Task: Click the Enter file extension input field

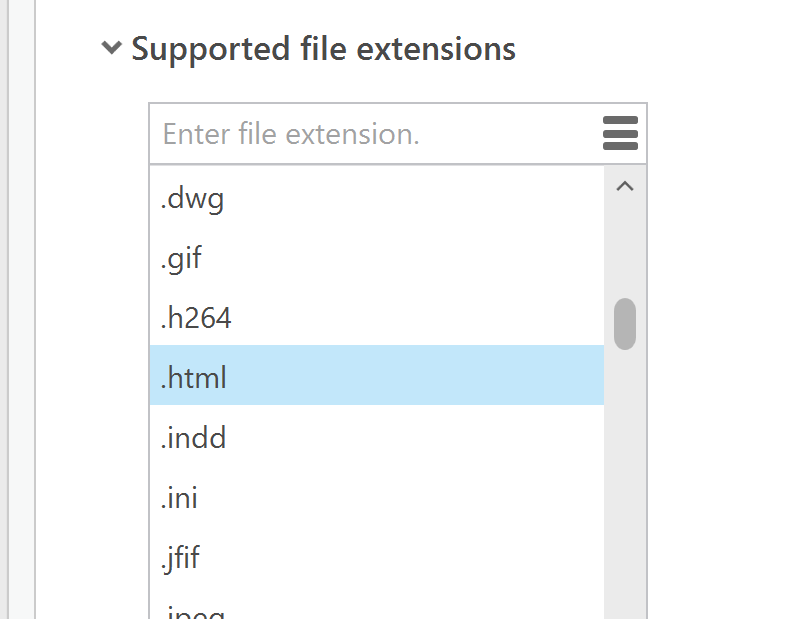Action: tap(375, 134)
